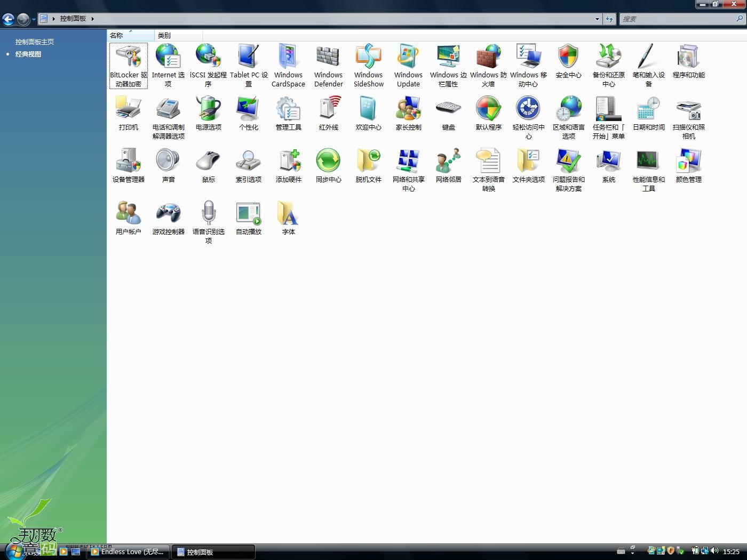Open 问题报告和解决方案 icon
Viewport: 747px width, 560px height.
569,161
